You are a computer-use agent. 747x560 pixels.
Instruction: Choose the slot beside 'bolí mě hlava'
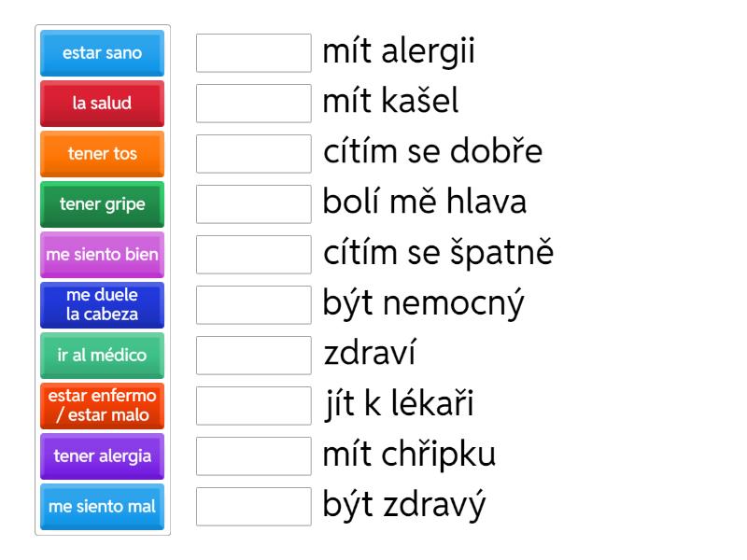254,204
